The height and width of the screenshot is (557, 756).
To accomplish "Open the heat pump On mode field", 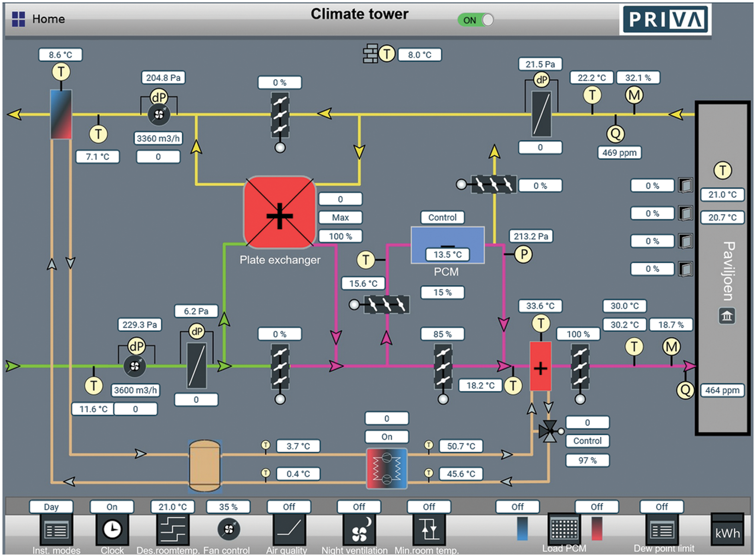I will (387, 436).
